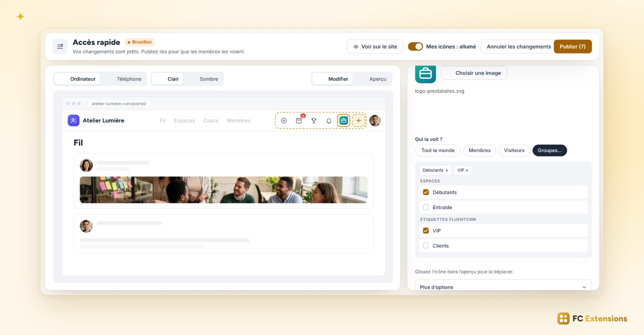Open the calendar icon with badge
This screenshot has width=644, height=335.
click(x=299, y=121)
